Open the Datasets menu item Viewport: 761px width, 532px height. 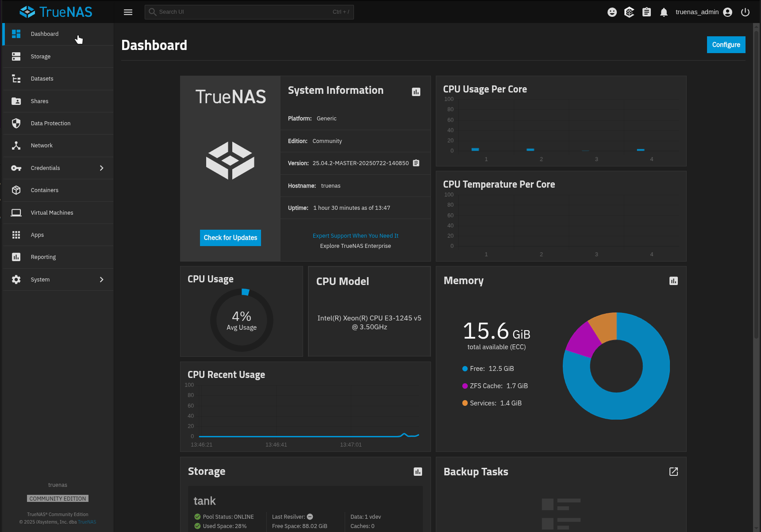[x=58, y=79]
